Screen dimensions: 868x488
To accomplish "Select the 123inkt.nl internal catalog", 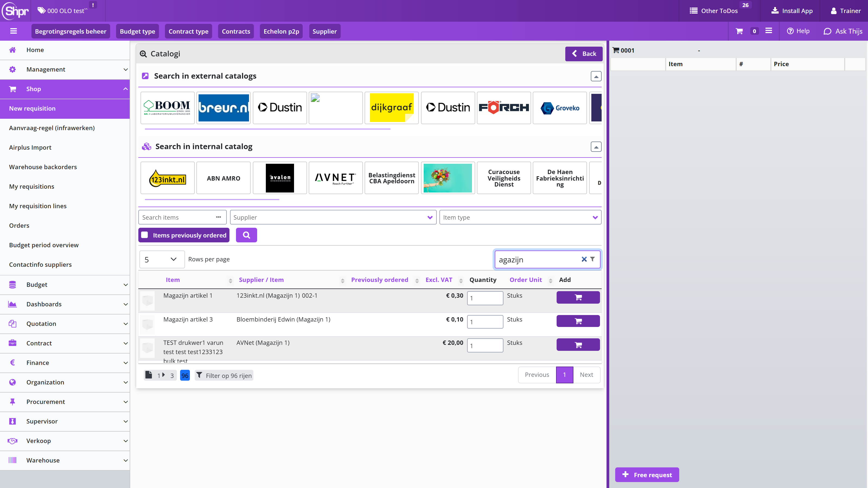I will pos(167,178).
